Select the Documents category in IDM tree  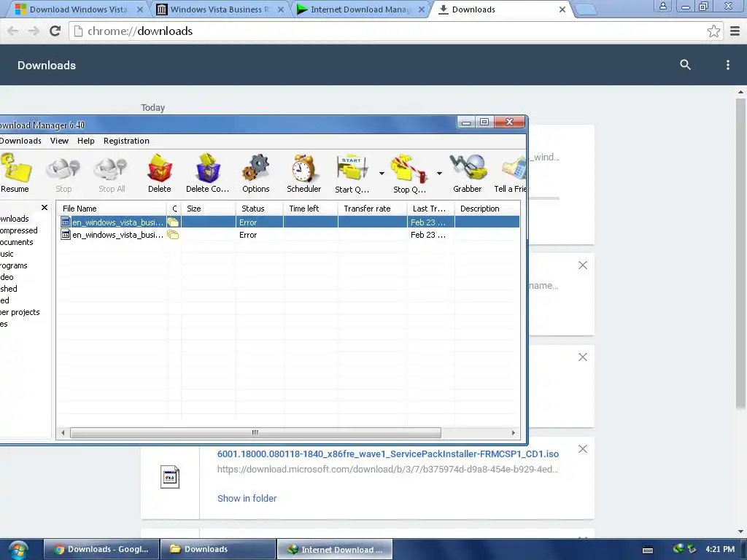[x=17, y=242]
